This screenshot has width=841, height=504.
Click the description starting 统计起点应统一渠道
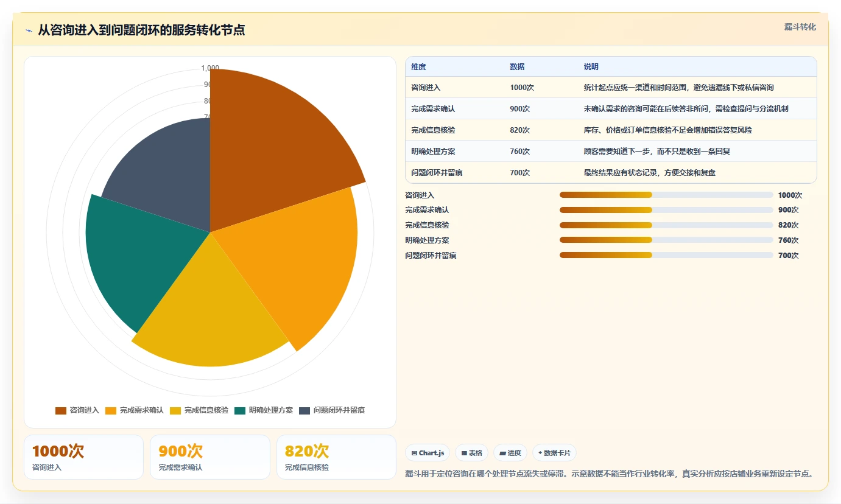678,88
